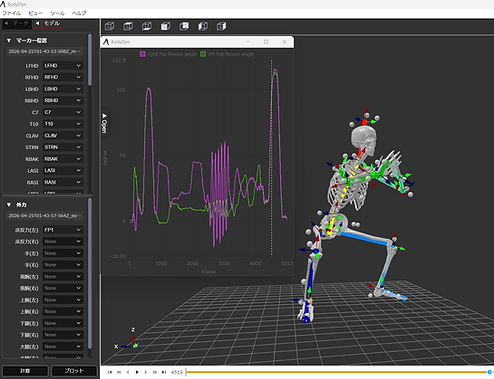Screen dimensions: 494x379
Task: Open the side panel via Open tab
Action: click(x=104, y=123)
